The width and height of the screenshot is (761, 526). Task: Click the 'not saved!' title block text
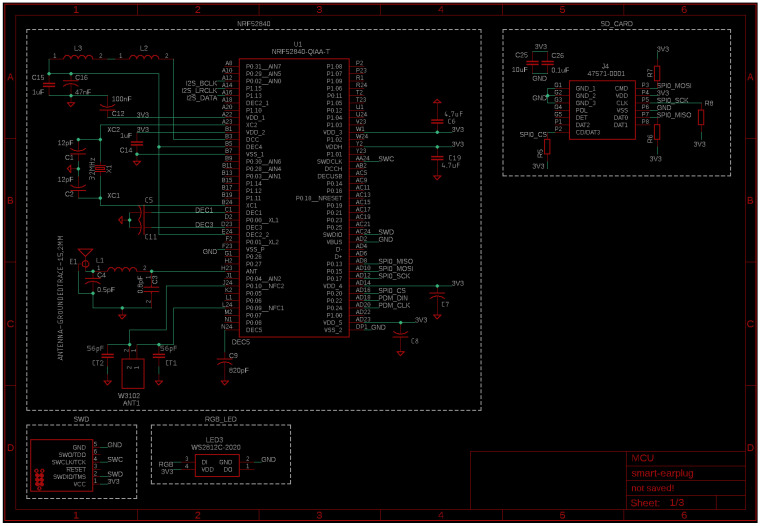(655, 487)
